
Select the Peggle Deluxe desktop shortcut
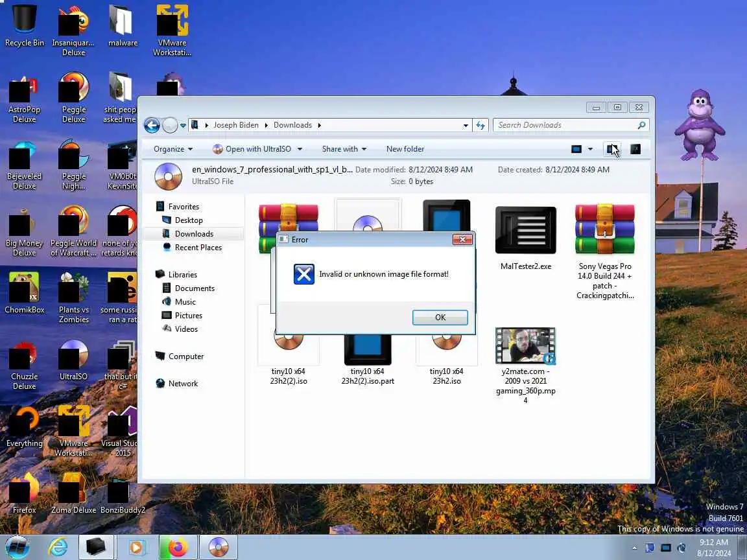pyautogui.click(x=73, y=97)
